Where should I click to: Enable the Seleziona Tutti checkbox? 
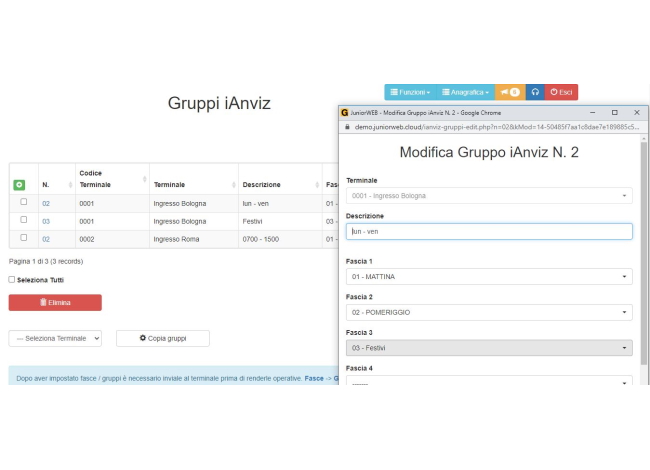point(12,280)
